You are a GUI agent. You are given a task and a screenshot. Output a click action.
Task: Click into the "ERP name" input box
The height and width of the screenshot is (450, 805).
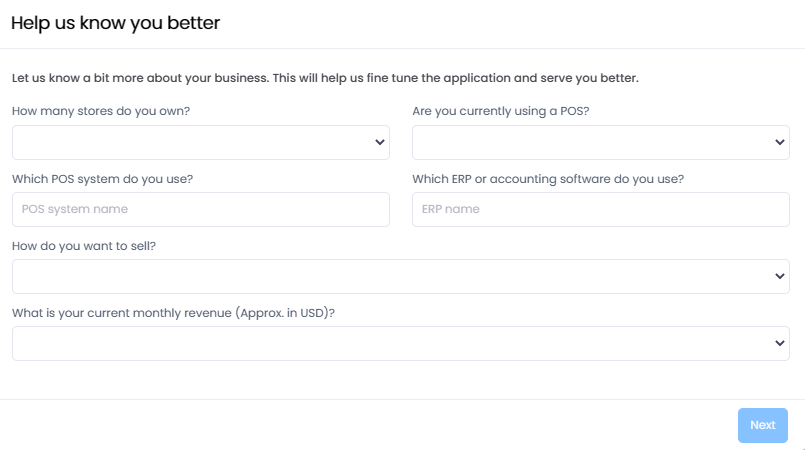600,210
